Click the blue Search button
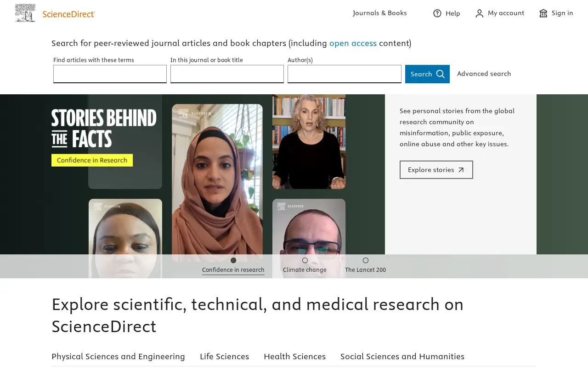Screen dimensions: 588x368 (x=427, y=74)
